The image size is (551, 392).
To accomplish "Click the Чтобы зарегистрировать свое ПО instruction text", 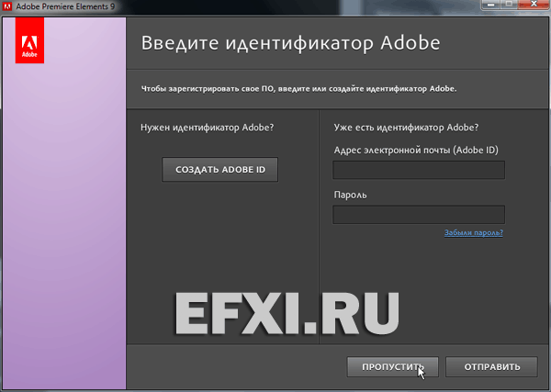I will (298, 89).
